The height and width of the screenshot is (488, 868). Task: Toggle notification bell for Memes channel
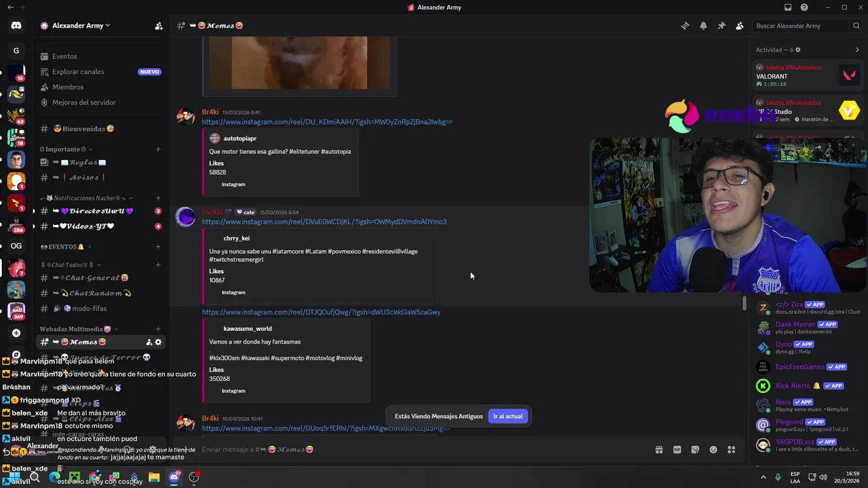(x=703, y=26)
